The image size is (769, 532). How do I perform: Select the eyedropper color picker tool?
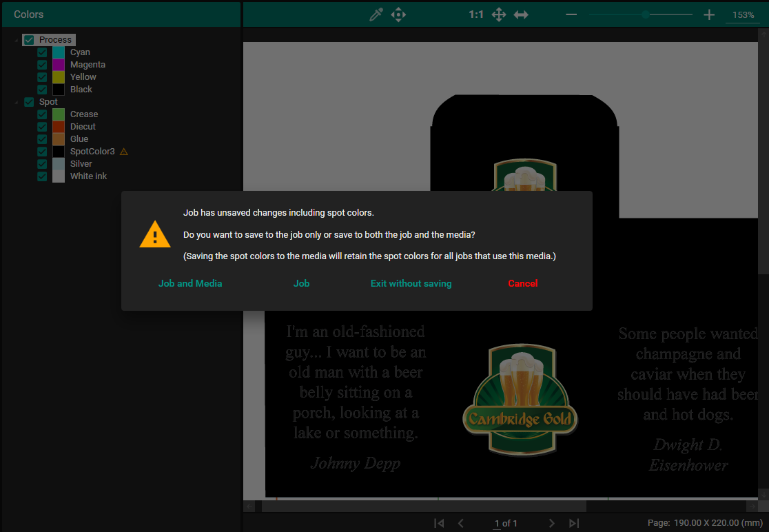point(376,14)
